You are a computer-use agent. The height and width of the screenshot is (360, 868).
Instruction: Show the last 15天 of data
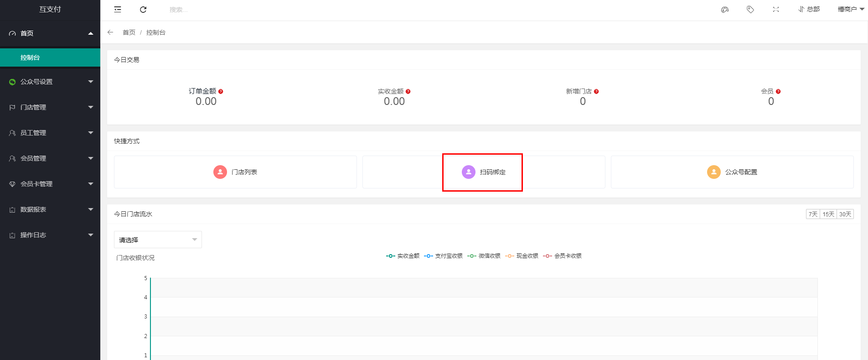tap(829, 214)
